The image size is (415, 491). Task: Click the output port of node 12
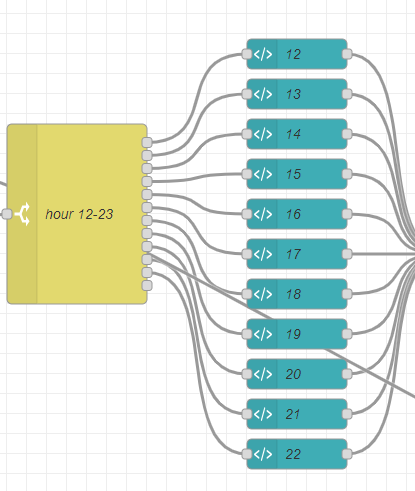[x=347, y=54]
